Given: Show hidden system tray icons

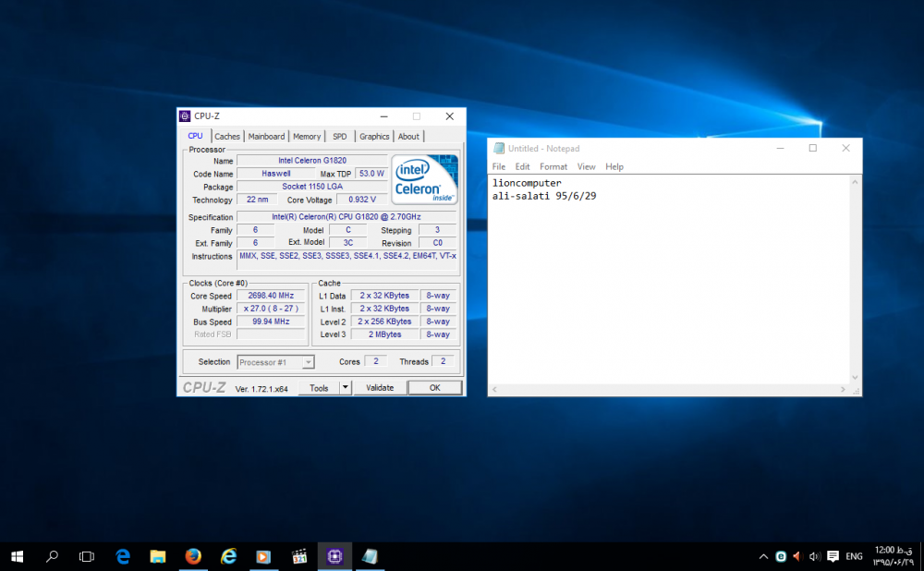Looking at the screenshot, I should point(763,556).
